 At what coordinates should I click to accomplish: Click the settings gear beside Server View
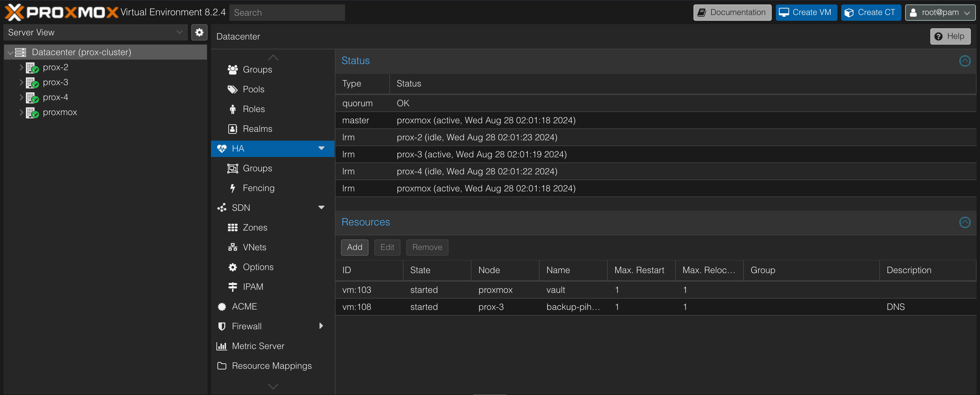[x=199, y=32]
